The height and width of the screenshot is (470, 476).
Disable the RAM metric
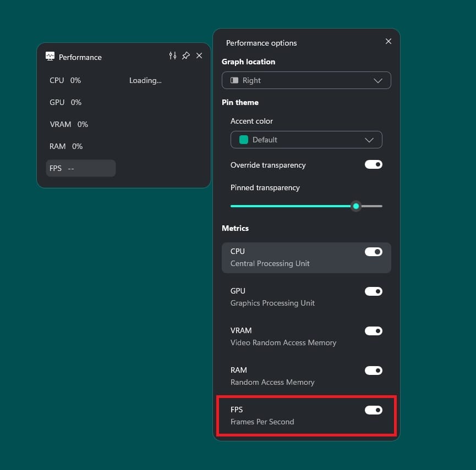tap(373, 371)
